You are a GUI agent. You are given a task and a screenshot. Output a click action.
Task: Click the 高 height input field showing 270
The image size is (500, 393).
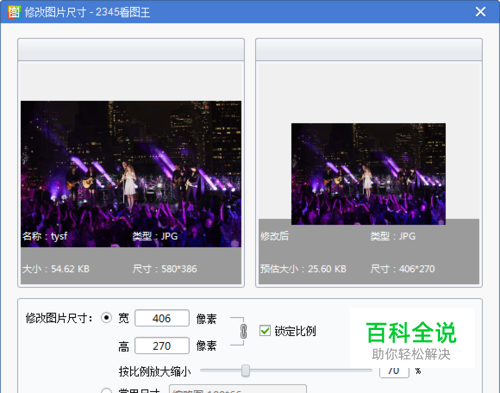[162, 346]
